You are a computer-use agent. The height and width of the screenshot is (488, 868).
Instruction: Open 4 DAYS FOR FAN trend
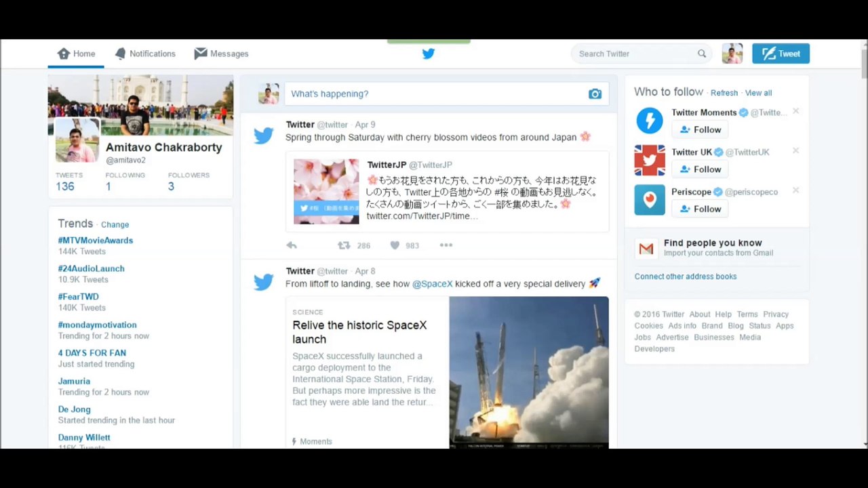92,352
